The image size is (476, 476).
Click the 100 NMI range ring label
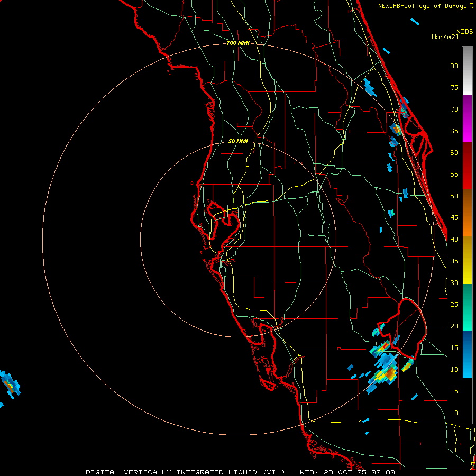click(238, 43)
